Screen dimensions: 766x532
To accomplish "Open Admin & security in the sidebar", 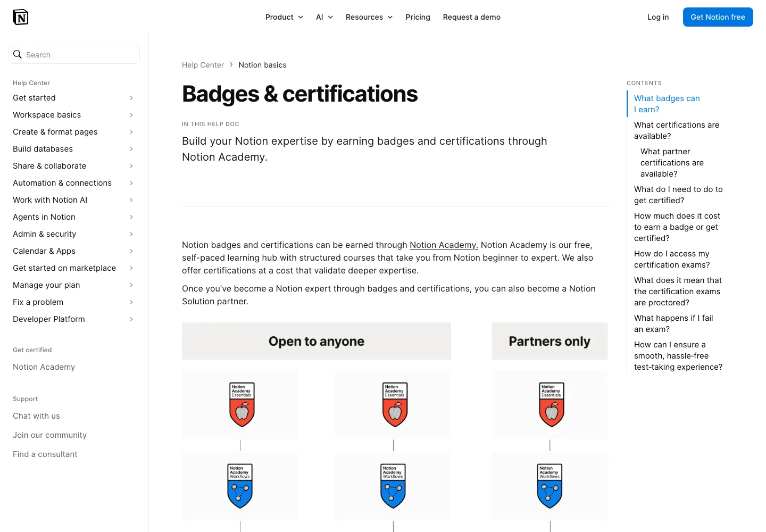I will click(x=44, y=234).
